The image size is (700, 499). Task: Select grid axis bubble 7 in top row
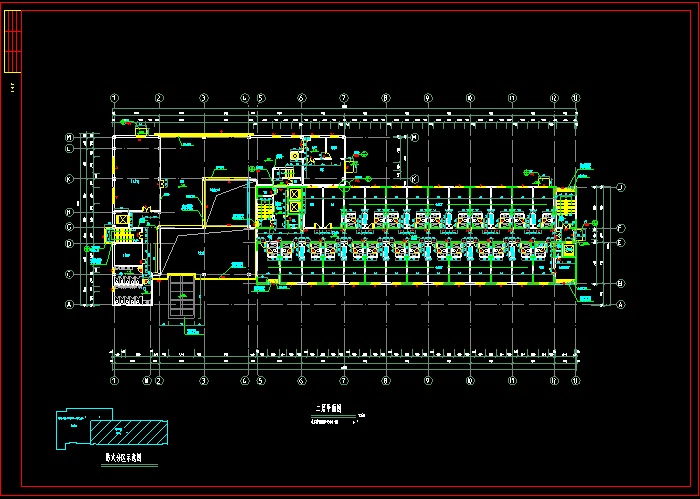[343, 98]
